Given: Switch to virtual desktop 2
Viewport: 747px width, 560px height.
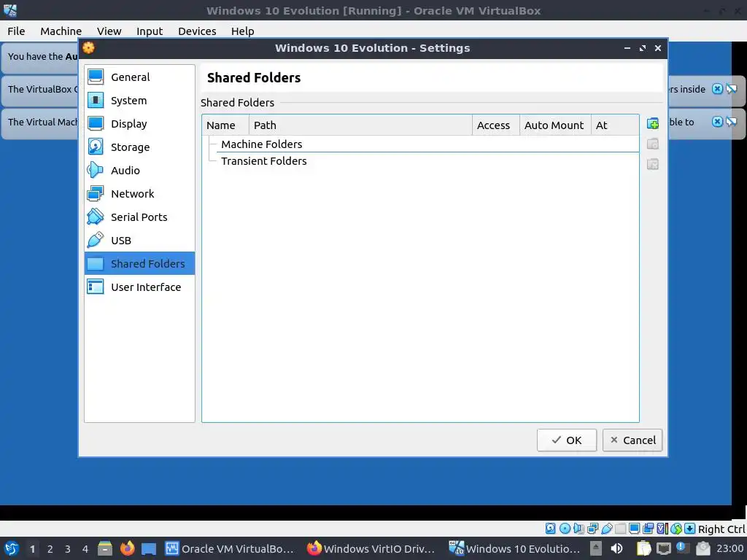Looking at the screenshot, I should point(50,549).
